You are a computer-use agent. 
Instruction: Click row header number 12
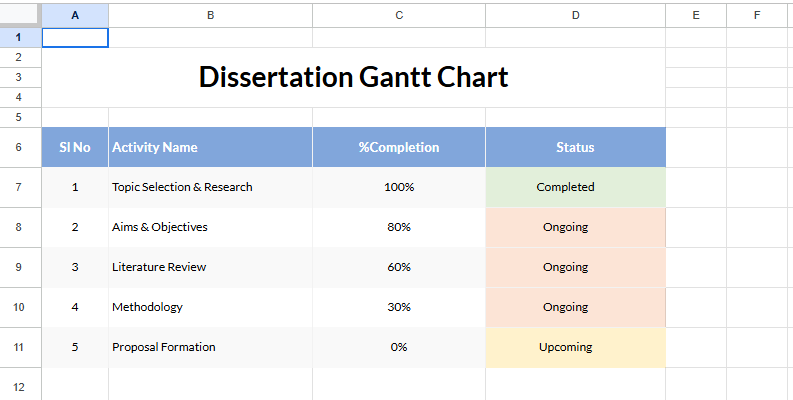pyautogui.click(x=20, y=386)
